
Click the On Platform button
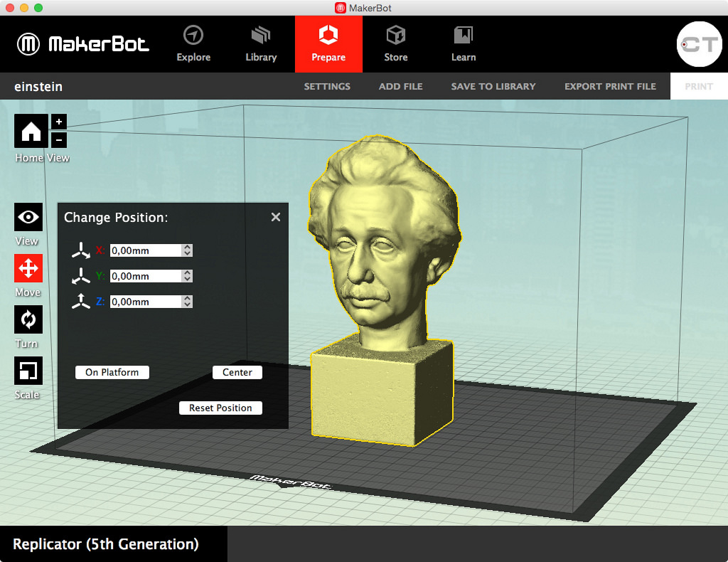(112, 373)
